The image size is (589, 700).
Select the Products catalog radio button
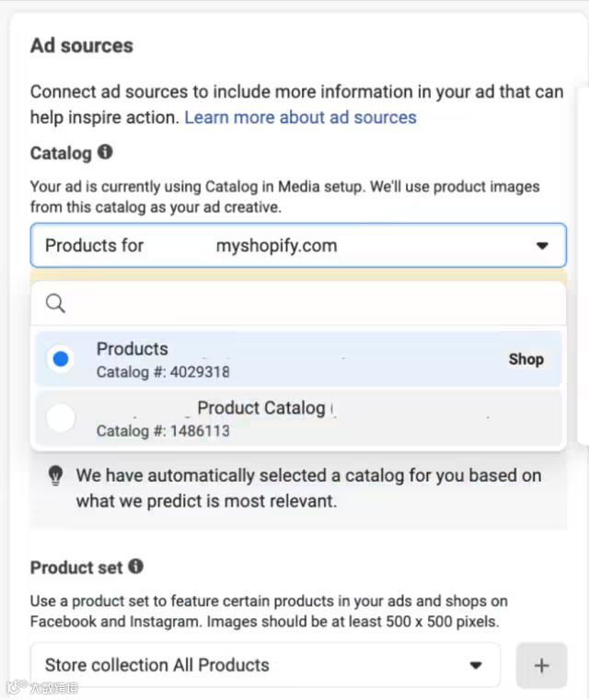[61, 359]
